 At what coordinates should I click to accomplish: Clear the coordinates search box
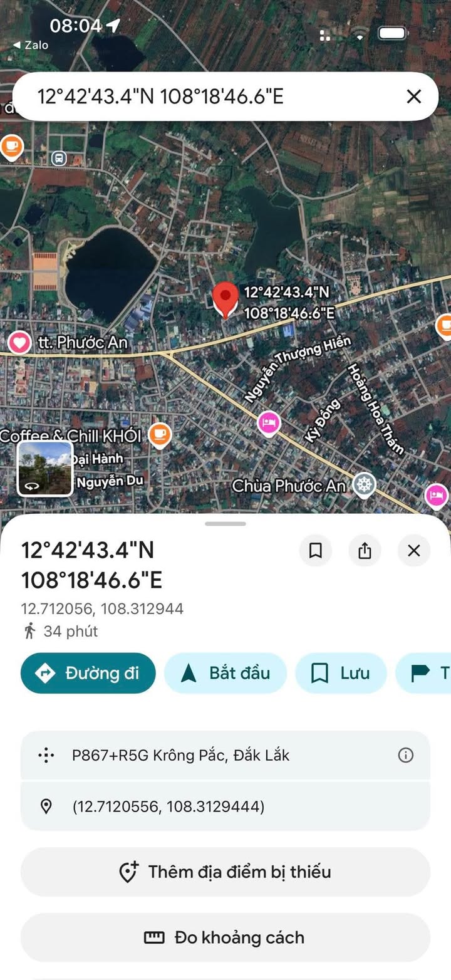[x=413, y=96]
